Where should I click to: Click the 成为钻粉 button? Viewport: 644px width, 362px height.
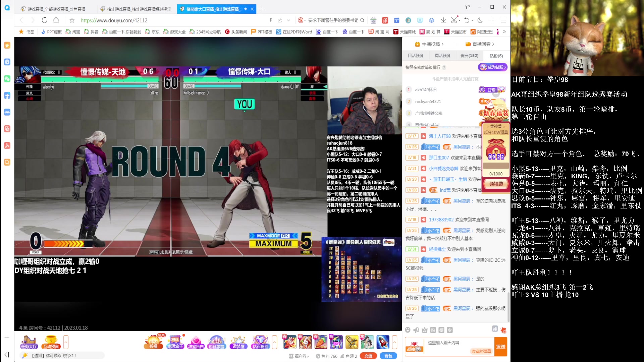492,67
